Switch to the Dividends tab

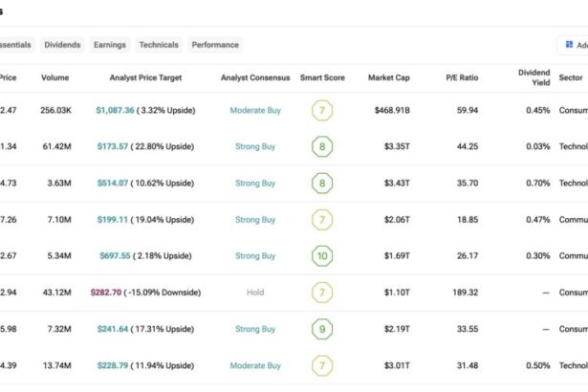tap(62, 45)
